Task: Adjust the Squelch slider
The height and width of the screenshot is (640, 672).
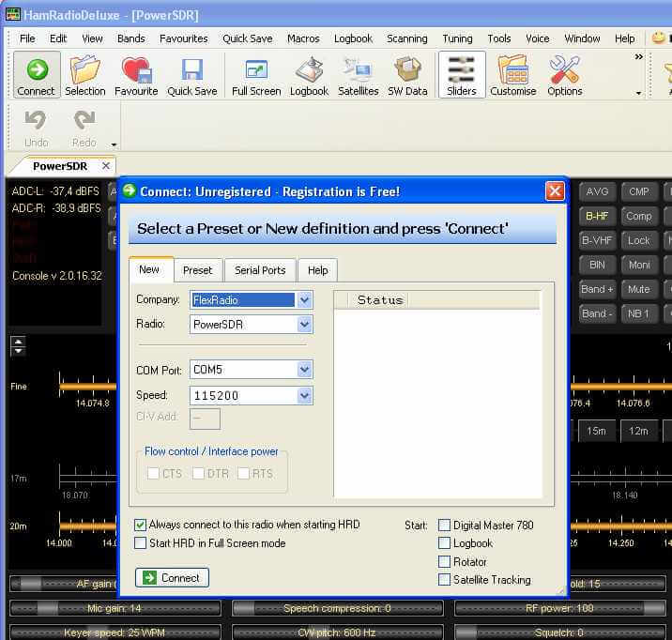Action: point(559,632)
